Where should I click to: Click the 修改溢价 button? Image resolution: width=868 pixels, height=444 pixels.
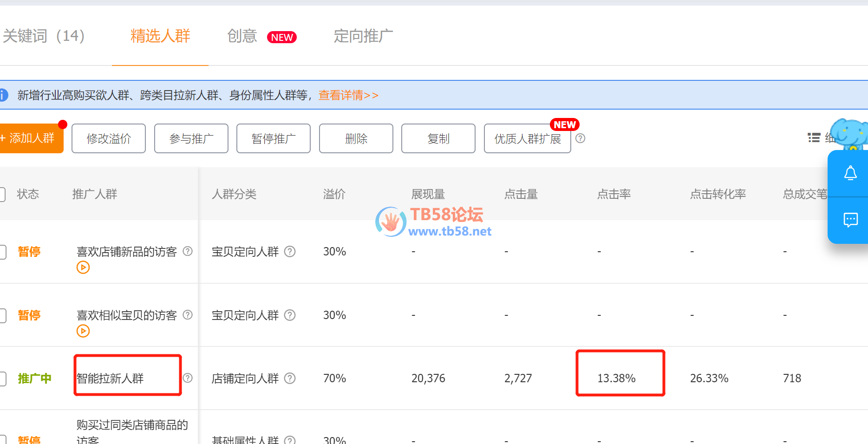pos(109,138)
